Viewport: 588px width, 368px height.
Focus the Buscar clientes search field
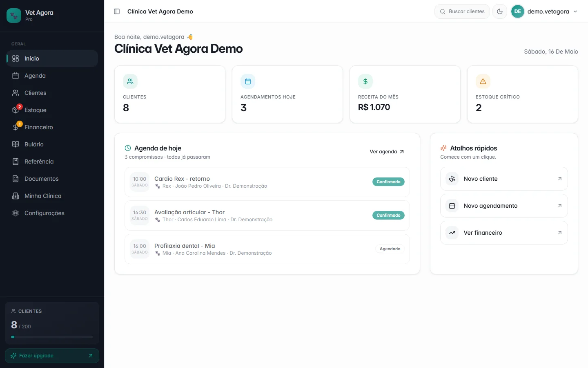pos(462,11)
